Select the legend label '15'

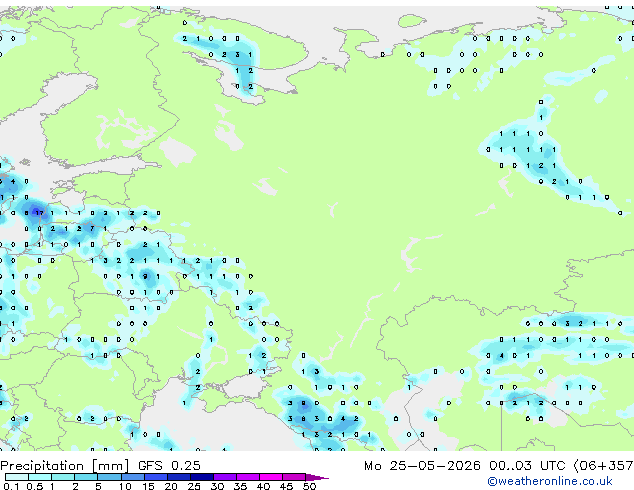(x=148, y=486)
